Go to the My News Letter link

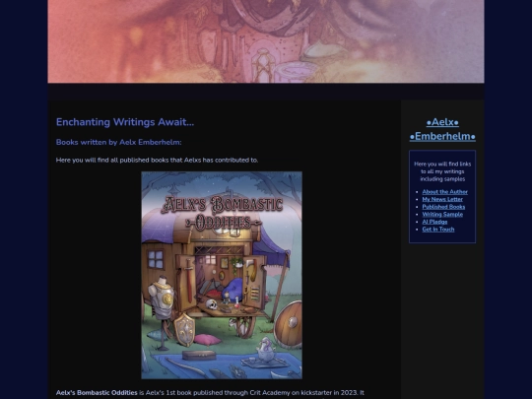(442, 199)
